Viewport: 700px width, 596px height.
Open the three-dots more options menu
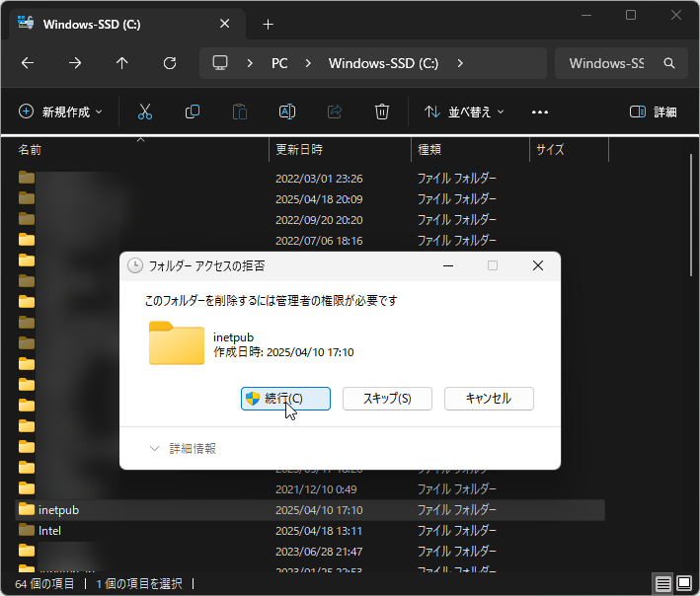[x=539, y=112]
